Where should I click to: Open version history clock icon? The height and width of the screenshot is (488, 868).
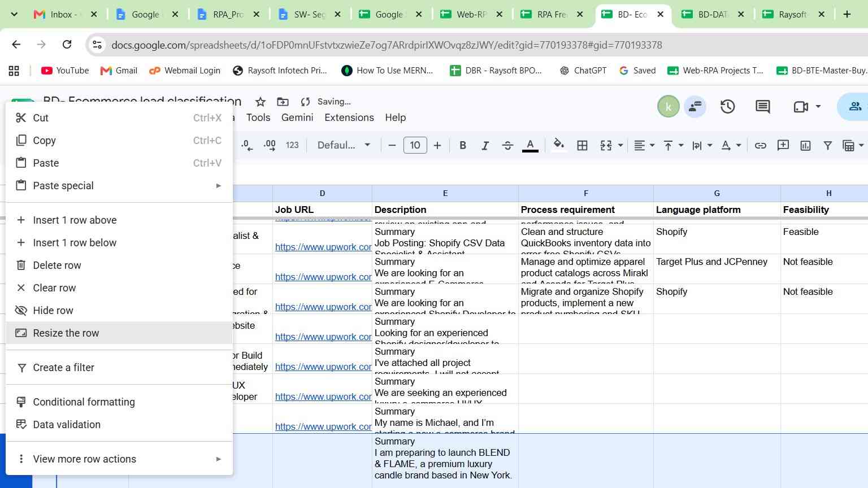coord(727,106)
